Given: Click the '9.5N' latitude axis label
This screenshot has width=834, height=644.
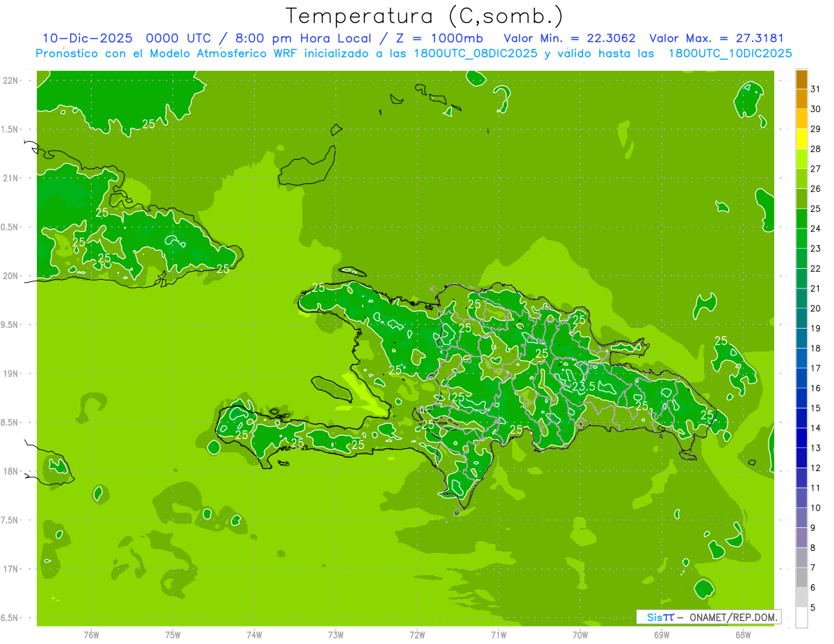Looking at the screenshot, I should (x=9, y=324).
